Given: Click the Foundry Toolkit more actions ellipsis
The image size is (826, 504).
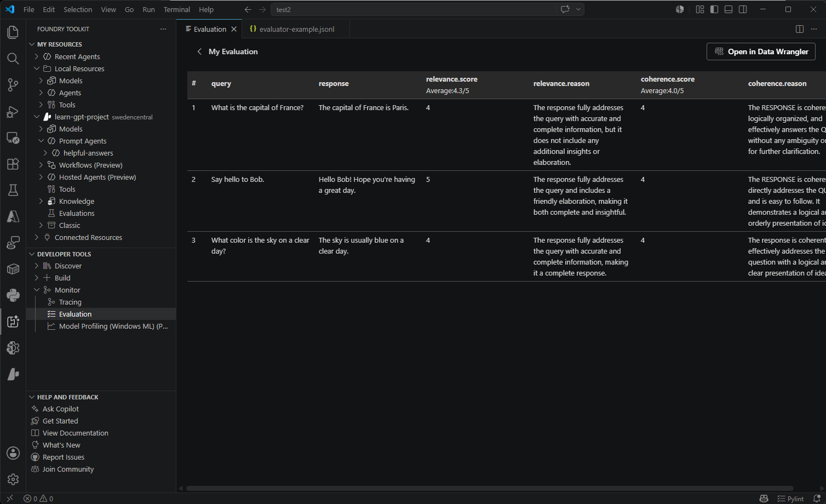Looking at the screenshot, I should point(163,29).
